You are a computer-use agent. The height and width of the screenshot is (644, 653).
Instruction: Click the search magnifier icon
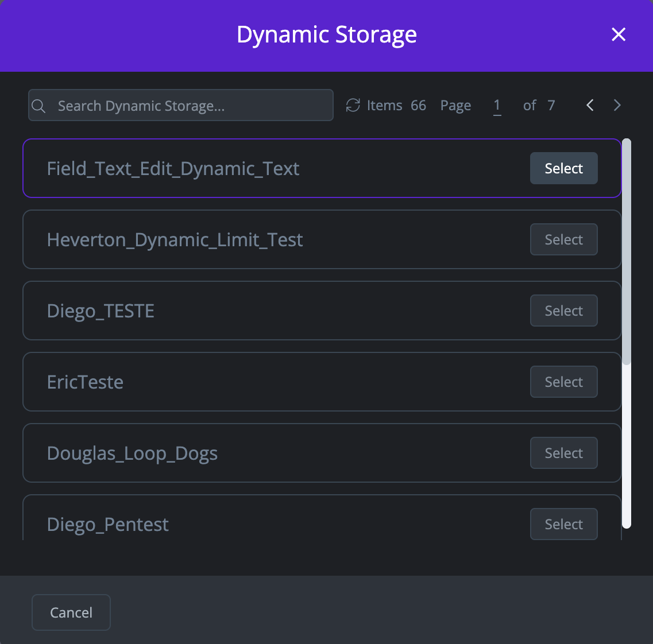[x=39, y=106]
